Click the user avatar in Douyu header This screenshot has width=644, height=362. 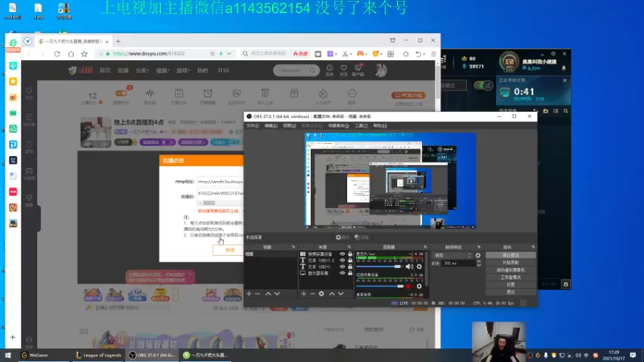click(381, 70)
